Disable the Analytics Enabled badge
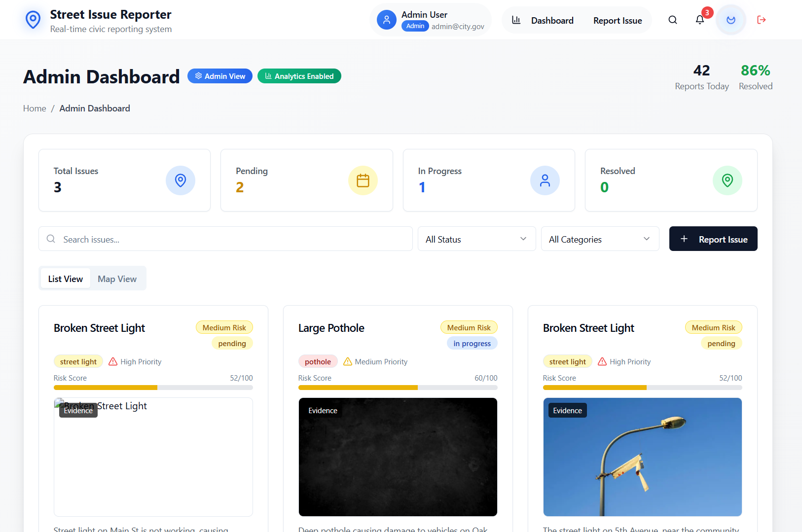The image size is (802, 532). click(299, 76)
